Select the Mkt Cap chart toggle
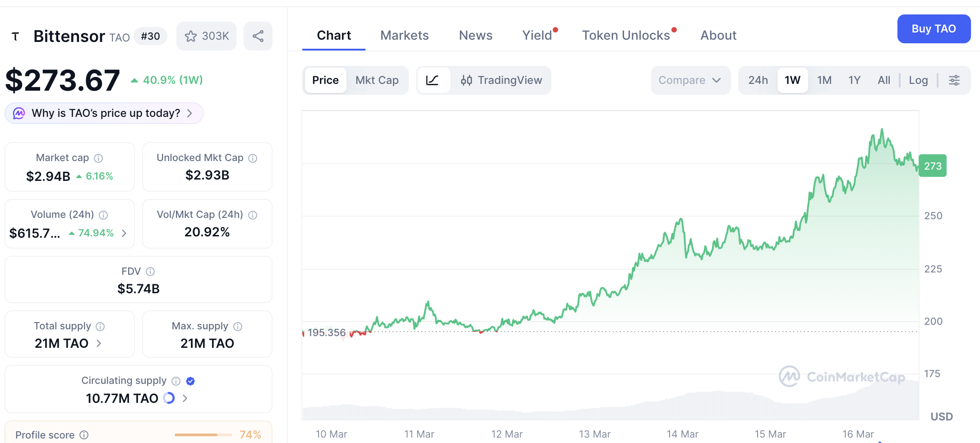Viewport: 980px width, 443px height. tap(377, 80)
